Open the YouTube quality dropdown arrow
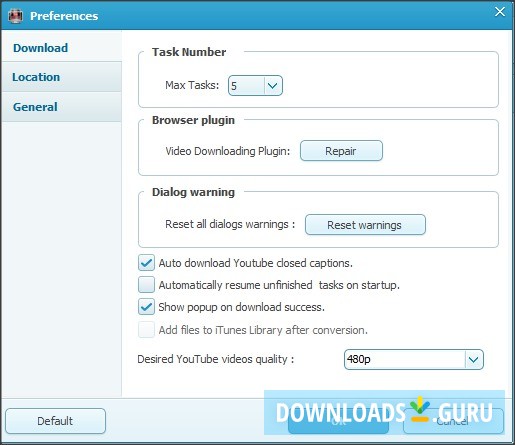Image resolution: width=515 pixels, height=445 pixels. coord(474,359)
